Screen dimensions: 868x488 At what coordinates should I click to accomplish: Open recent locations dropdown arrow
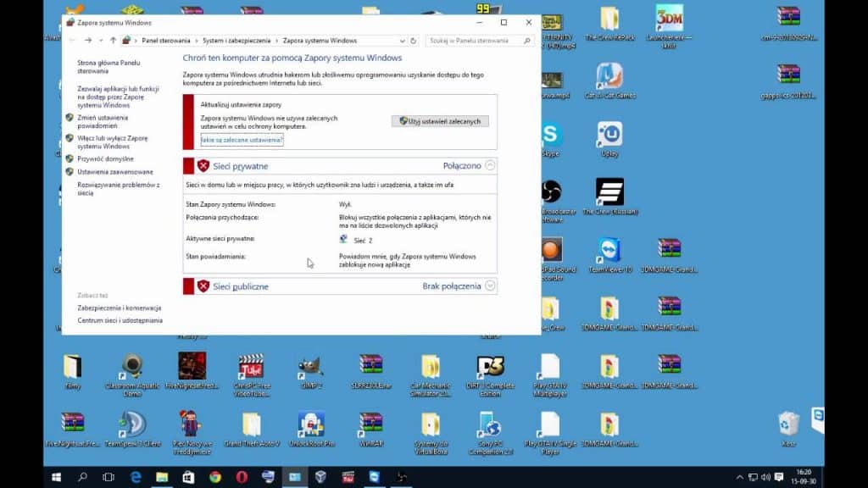coord(101,41)
